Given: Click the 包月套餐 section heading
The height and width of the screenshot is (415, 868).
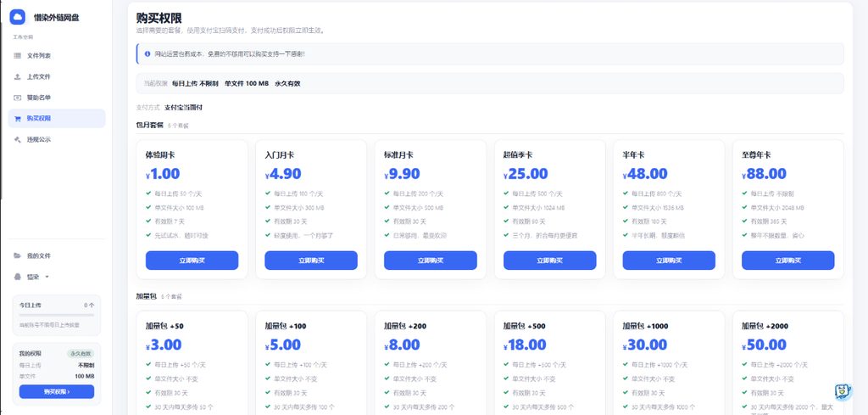Looking at the screenshot, I should (x=149, y=126).
